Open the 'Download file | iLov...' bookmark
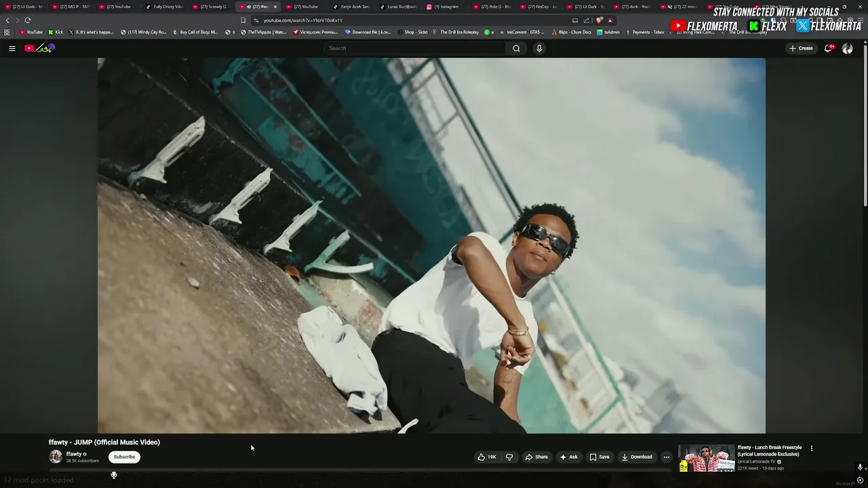Screen dimensions: 868x488 point(368,32)
